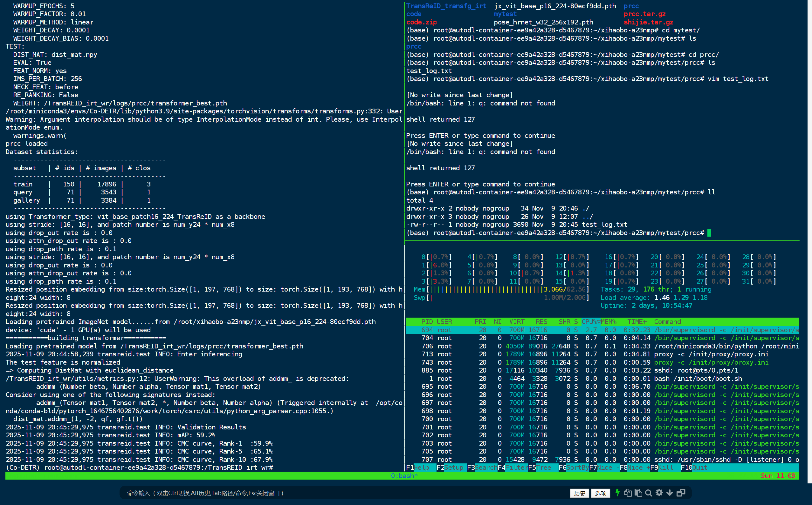Click the 选项 options button
812x505 pixels.
(600, 493)
